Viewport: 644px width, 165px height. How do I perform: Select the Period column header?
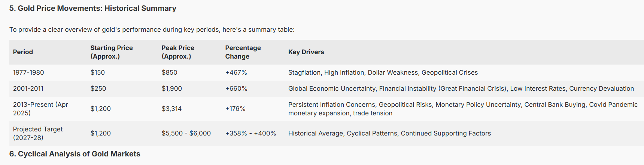[23, 52]
